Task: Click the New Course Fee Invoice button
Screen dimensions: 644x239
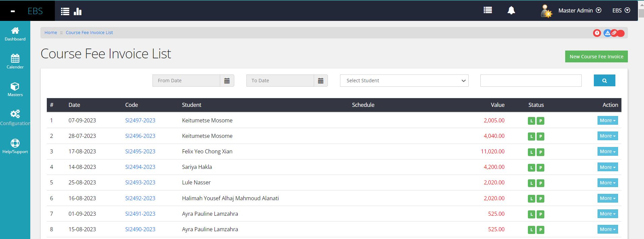Action: (x=596, y=57)
